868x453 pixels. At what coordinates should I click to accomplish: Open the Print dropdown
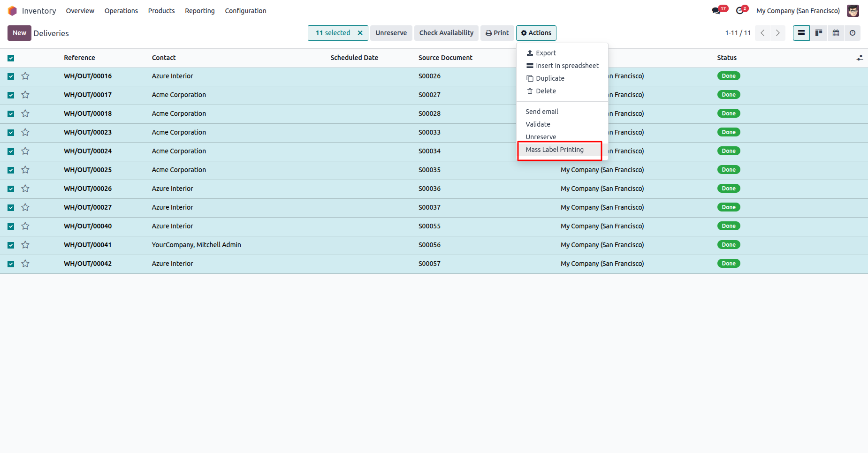(x=497, y=33)
